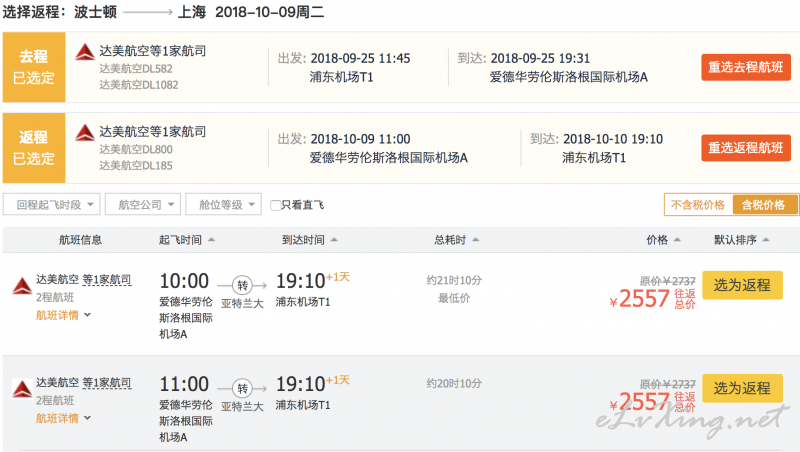
Task: Click 约21时10分 duration text
Action: click(x=454, y=280)
